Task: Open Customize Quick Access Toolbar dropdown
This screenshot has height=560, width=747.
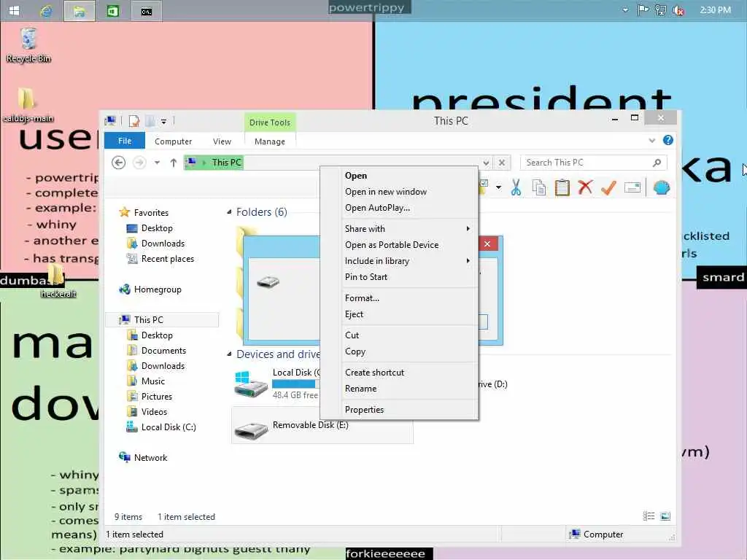Action: point(163,122)
